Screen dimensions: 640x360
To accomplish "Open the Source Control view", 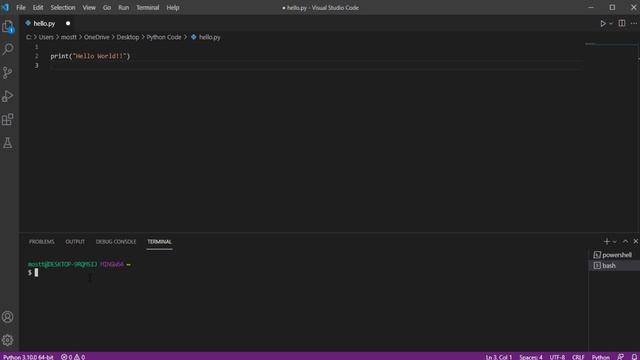I will click(x=8, y=73).
